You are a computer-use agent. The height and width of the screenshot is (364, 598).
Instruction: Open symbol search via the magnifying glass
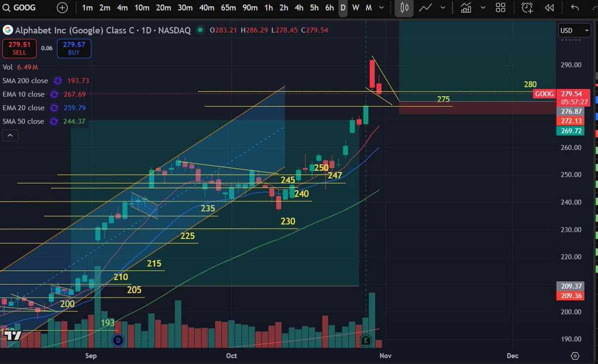(x=6, y=8)
